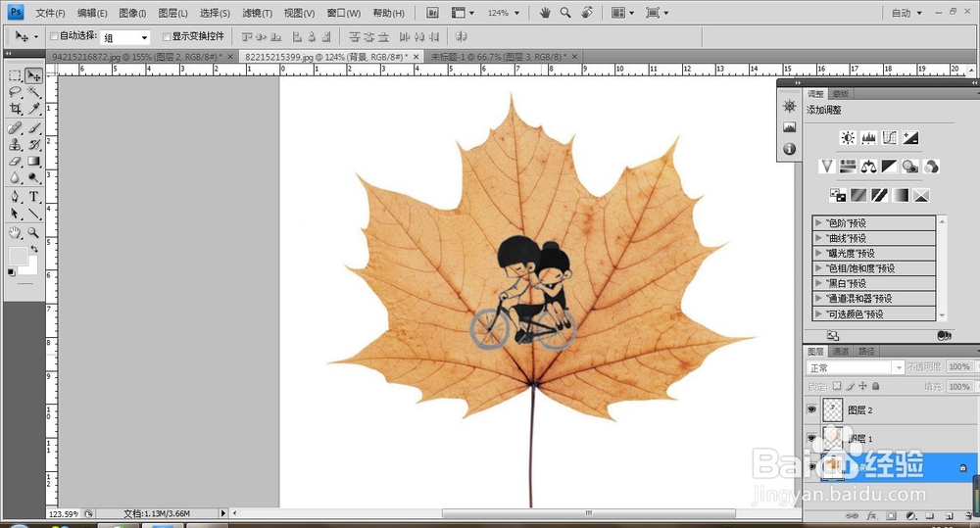
Task: Select the Hand tool in toolbox
Action: (15, 233)
